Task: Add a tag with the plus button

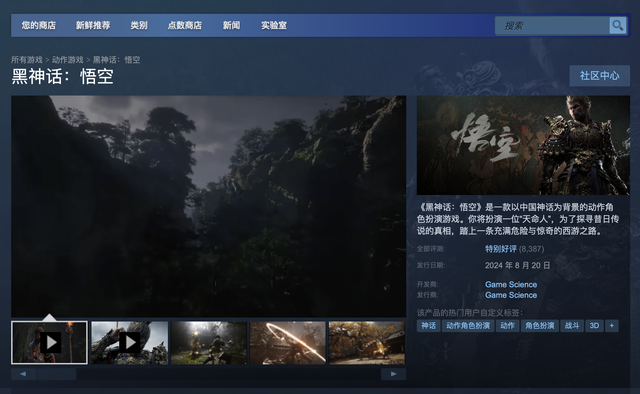Action: click(611, 326)
